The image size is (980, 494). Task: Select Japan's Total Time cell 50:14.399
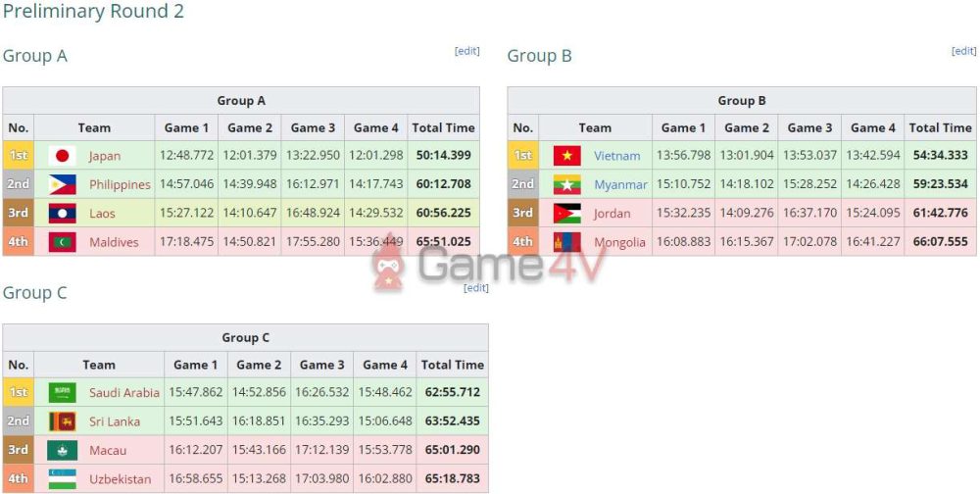tap(443, 156)
